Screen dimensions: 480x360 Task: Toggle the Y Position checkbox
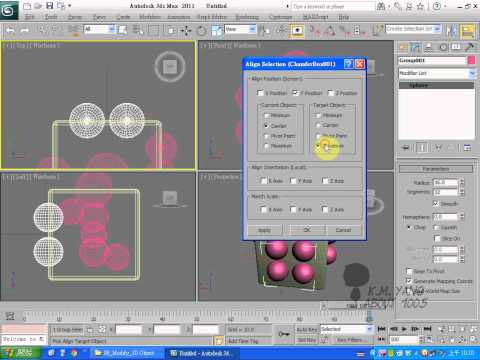coord(295,93)
